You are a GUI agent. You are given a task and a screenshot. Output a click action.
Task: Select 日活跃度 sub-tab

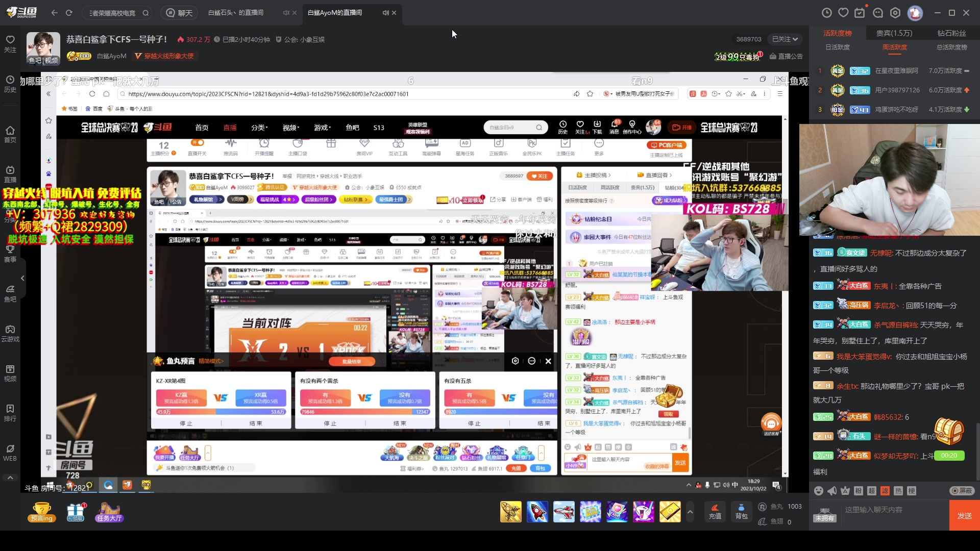[838, 47]
